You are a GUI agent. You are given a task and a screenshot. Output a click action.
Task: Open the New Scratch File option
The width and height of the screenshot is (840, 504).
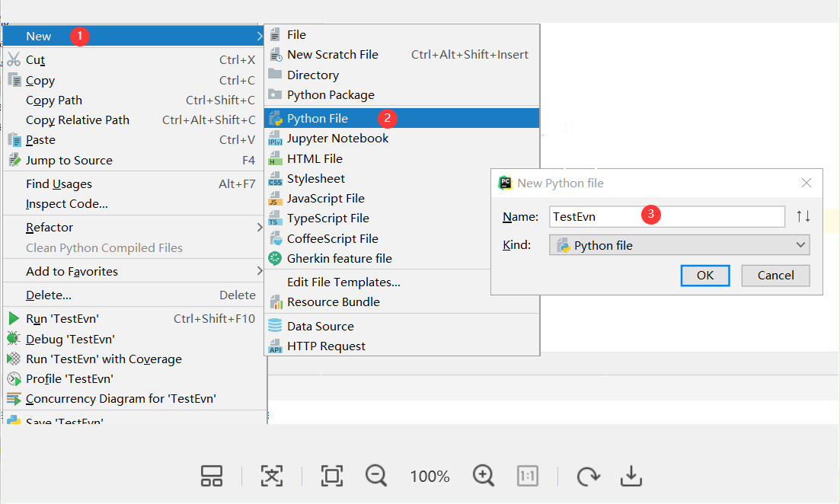pyautogui.click(x=333, y=54)
